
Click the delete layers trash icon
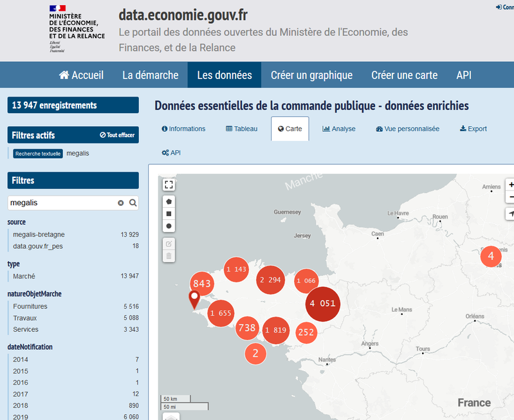pos(169,256)
